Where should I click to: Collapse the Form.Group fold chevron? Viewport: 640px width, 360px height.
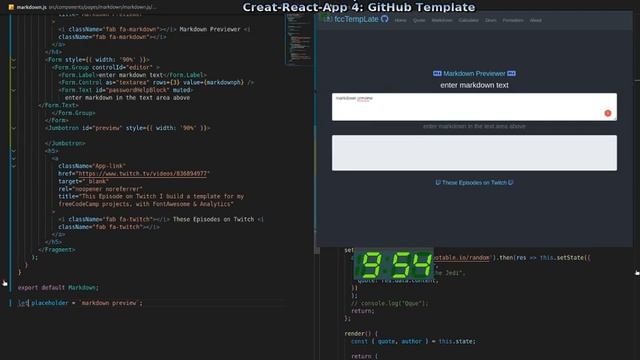click(13, 67)
